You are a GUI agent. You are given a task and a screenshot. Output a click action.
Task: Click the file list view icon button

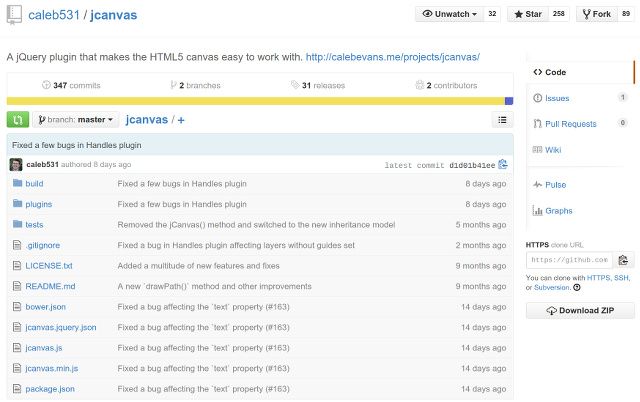(502, 120)
